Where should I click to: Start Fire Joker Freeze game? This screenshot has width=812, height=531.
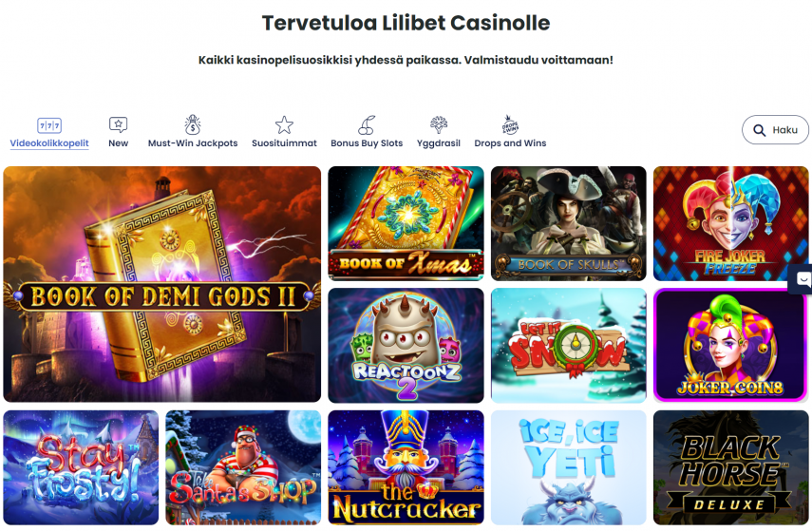tap(730, 223)
